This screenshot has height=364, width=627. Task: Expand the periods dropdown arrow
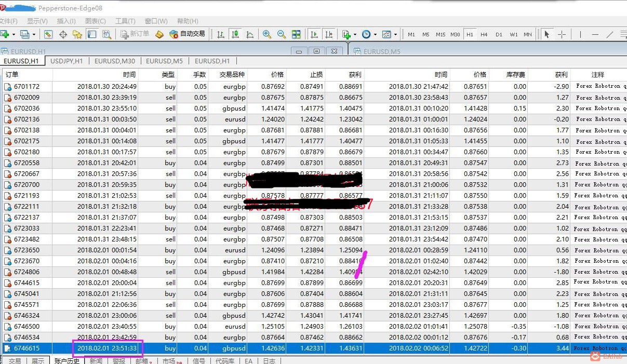tap(375, 34)
